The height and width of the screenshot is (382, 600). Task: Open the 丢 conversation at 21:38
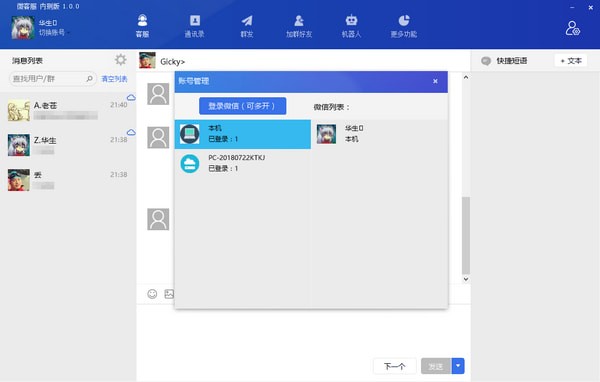[68, 180]
